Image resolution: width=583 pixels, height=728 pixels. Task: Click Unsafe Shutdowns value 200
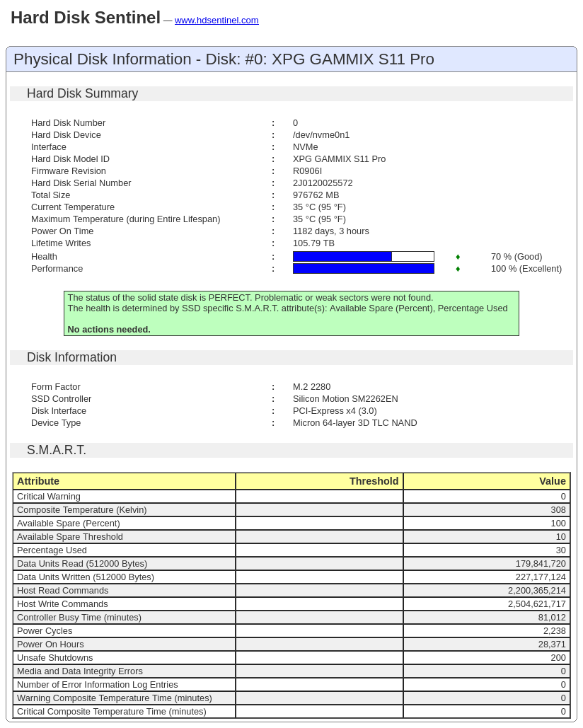(x=558, y=658)
